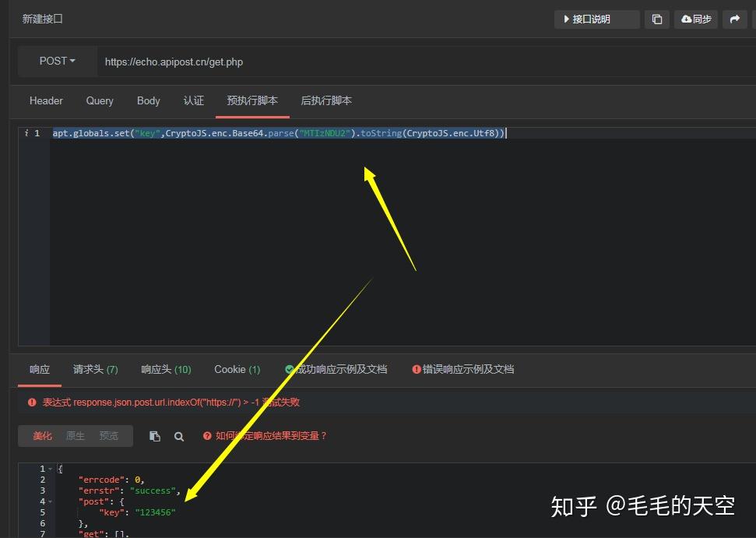Click the copy interface icon beside 接口说明
This screenshot has width=756, height=538.
[x=656, y=19]
